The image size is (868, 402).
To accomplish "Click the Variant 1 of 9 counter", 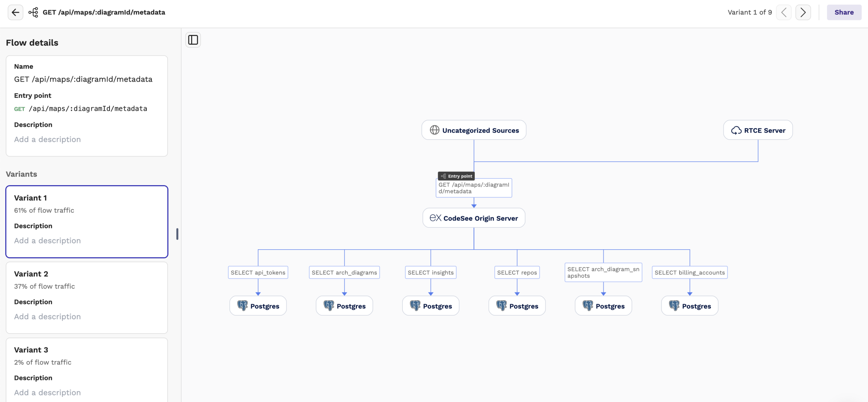I will pos(749,12).
